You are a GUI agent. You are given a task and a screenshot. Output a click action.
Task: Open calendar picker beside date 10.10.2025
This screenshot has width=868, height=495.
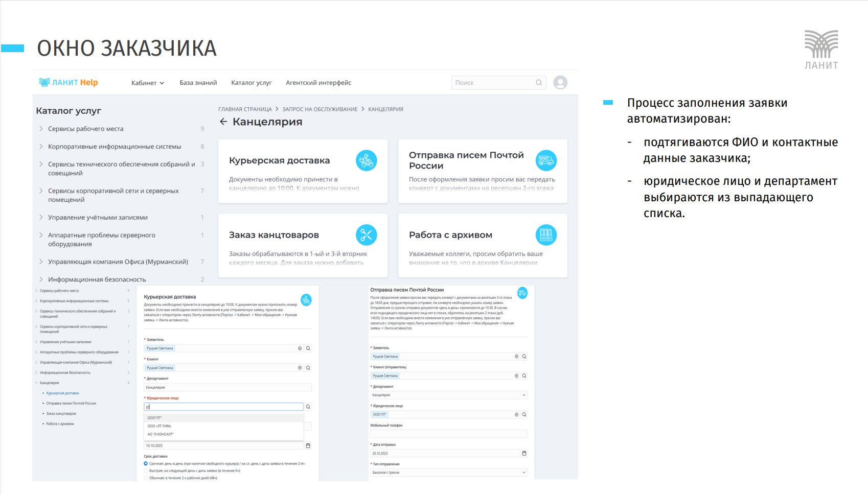[x=308, y=445]
